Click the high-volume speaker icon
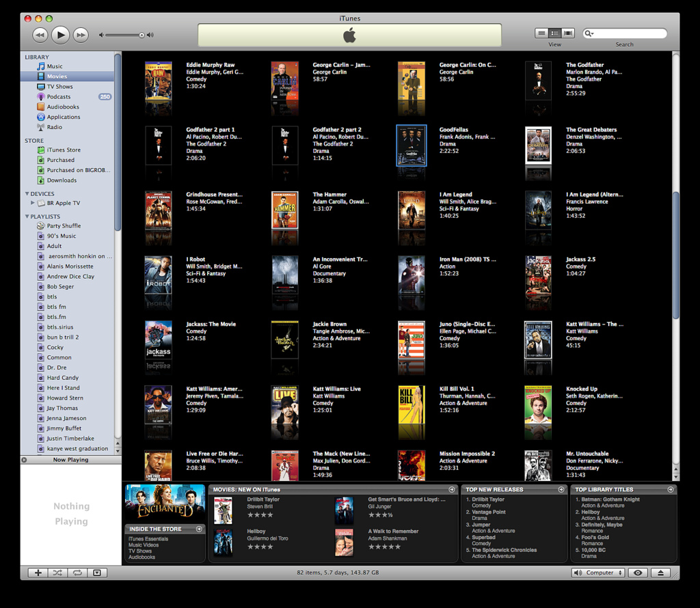This screenshot has width=700, height=608. point(150,35)
